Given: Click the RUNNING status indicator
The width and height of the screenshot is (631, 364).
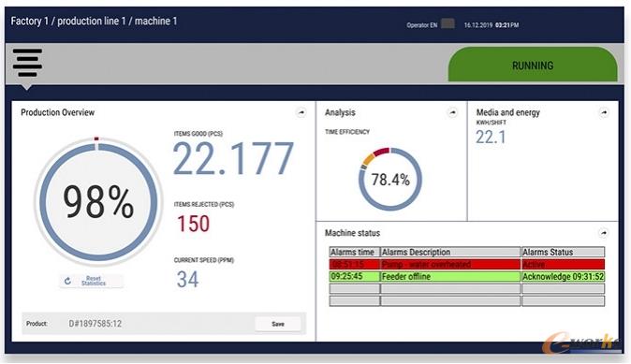Looking at the screenshot, I should click(533, 65).
